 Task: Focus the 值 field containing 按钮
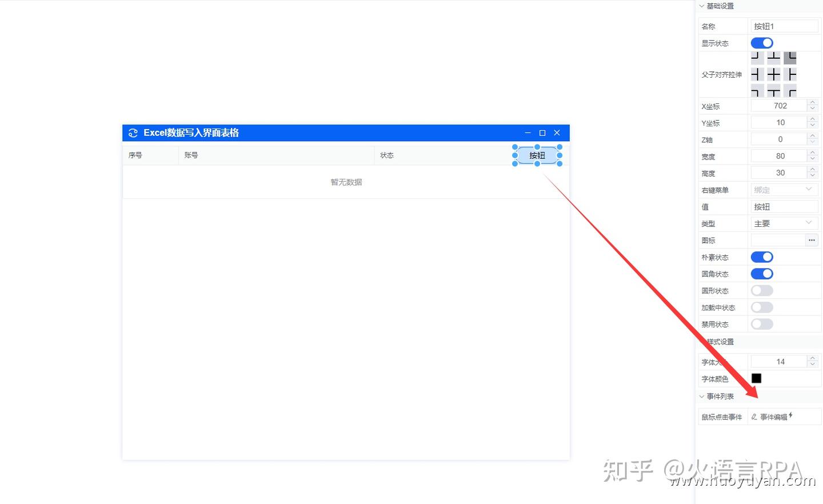point(784,207)
